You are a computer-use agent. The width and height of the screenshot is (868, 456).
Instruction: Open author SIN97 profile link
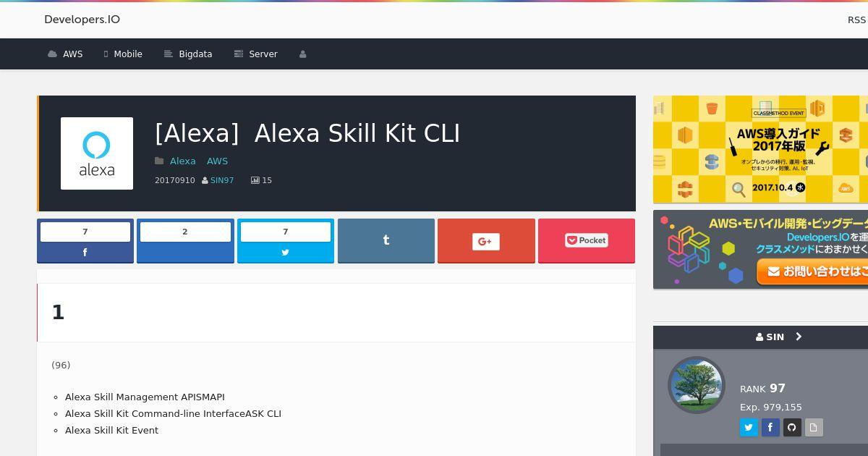coord(222,180)
